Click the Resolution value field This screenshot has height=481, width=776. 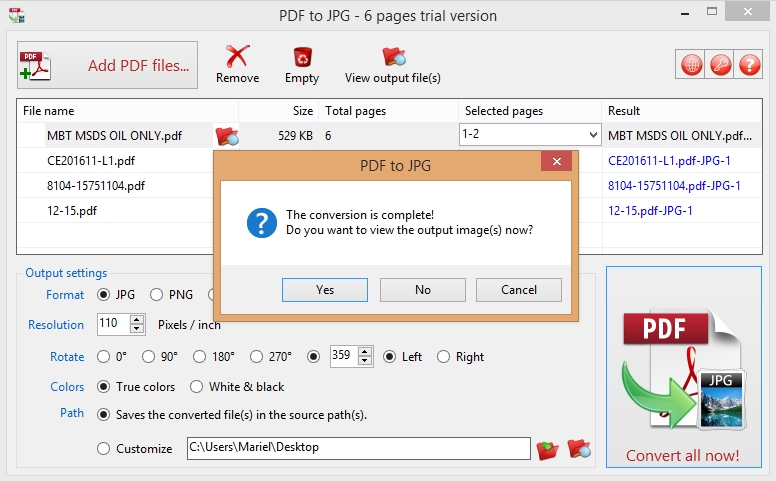click(113, 324)
